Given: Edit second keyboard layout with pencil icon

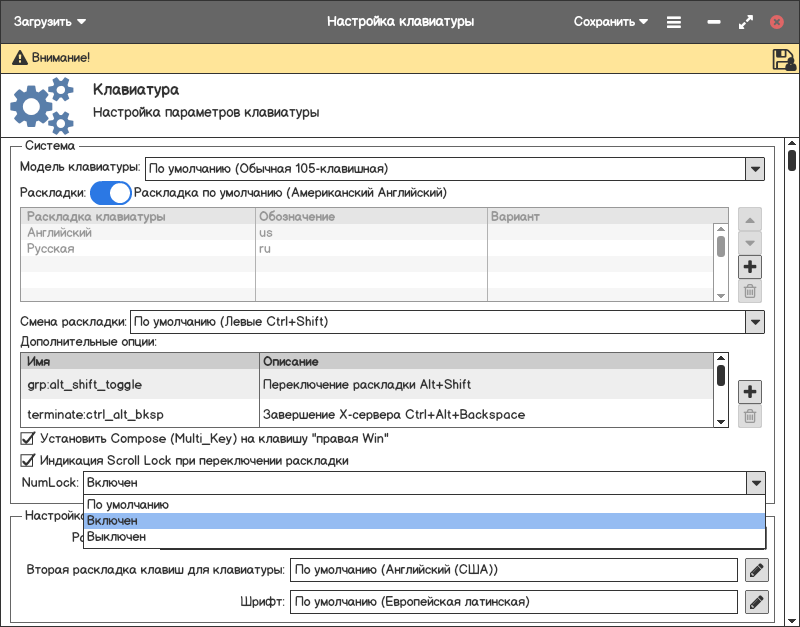Looking at the screenshot, I should pos(757,570).
